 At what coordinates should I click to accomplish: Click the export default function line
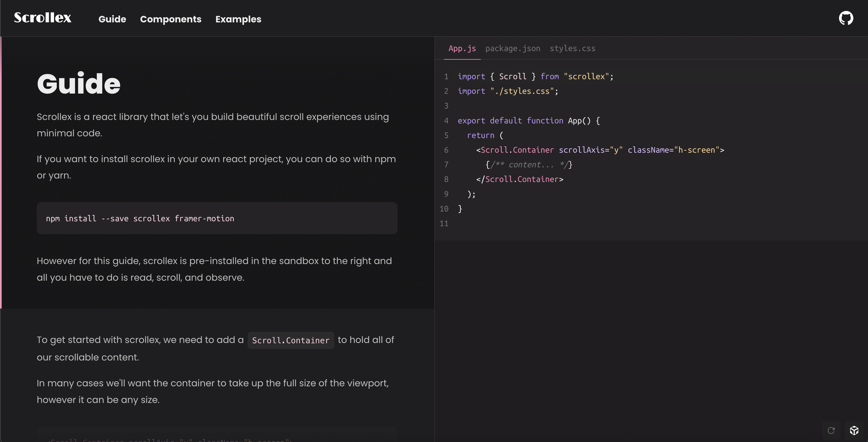point(528,121)
